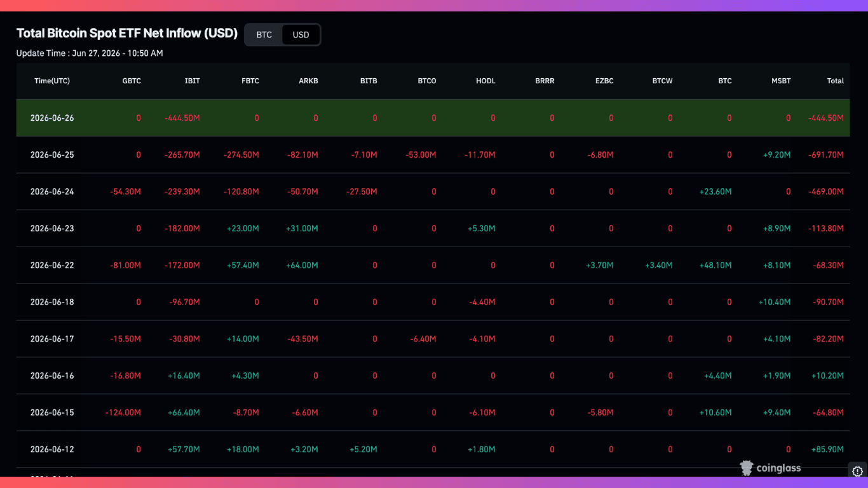
Task: Click the -274.50M FBTC value
Action: tap(241, 154)
